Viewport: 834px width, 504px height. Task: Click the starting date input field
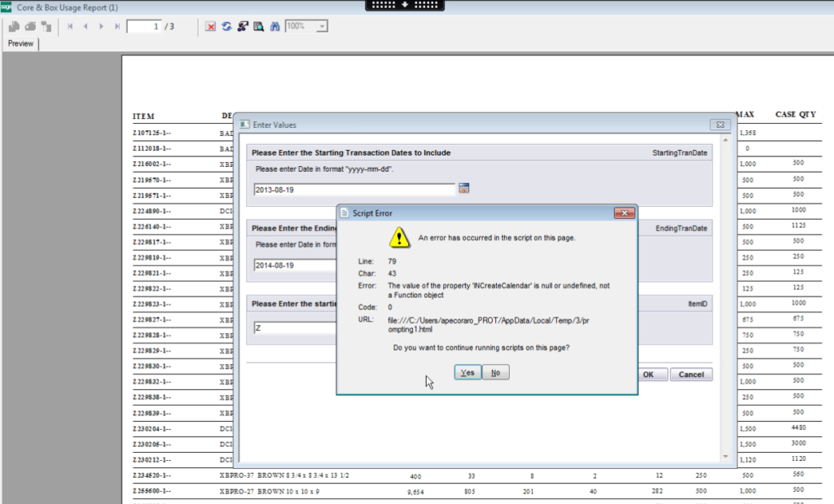[x=353, y=189]
